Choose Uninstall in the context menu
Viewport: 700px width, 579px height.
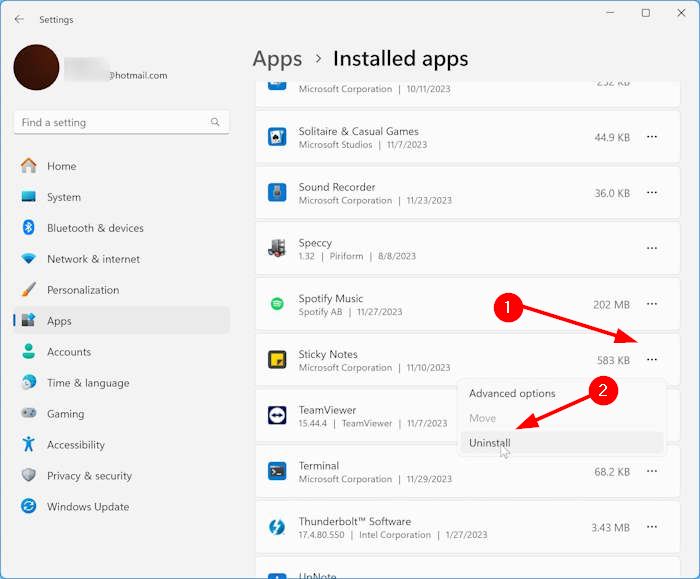click(562, 443)
